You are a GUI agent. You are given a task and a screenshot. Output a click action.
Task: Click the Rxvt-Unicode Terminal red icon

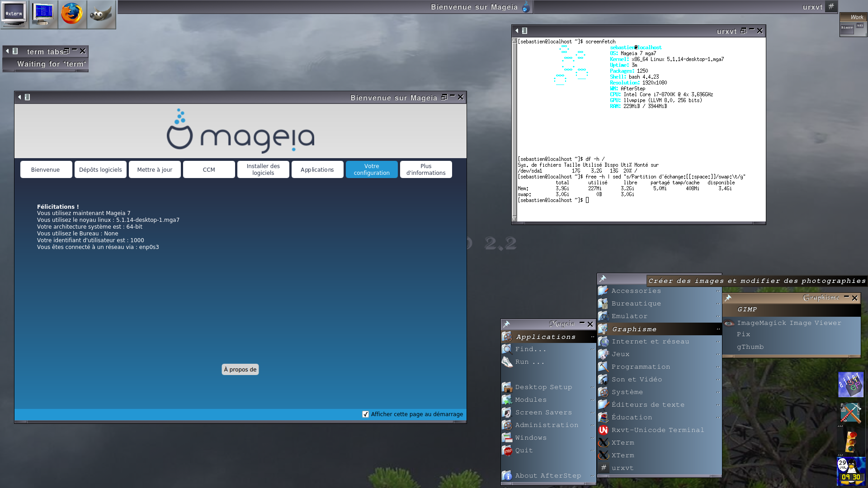tap(604, 430)
